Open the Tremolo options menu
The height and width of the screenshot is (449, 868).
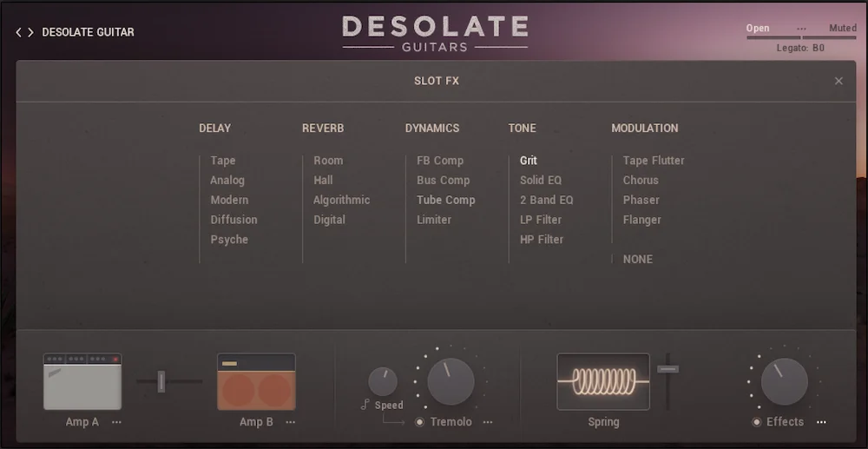point(487,422)
